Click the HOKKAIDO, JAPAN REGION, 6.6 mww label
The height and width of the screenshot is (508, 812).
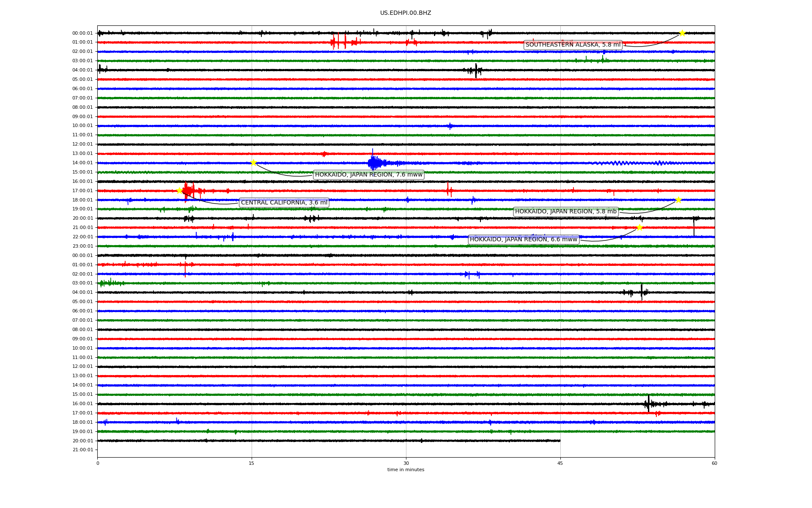pos(523,240)
